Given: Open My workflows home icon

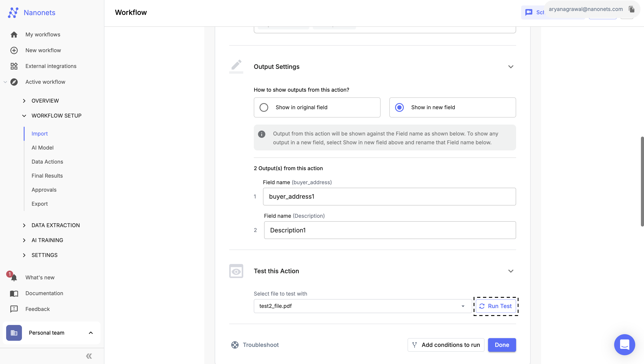Looking at the screenshot, I should [x=14, y=34].
